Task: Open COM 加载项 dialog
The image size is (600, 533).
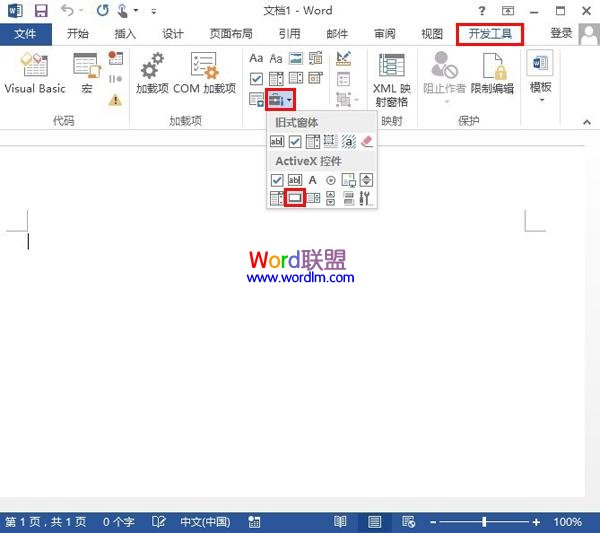Action: click(x=204, y=73)
